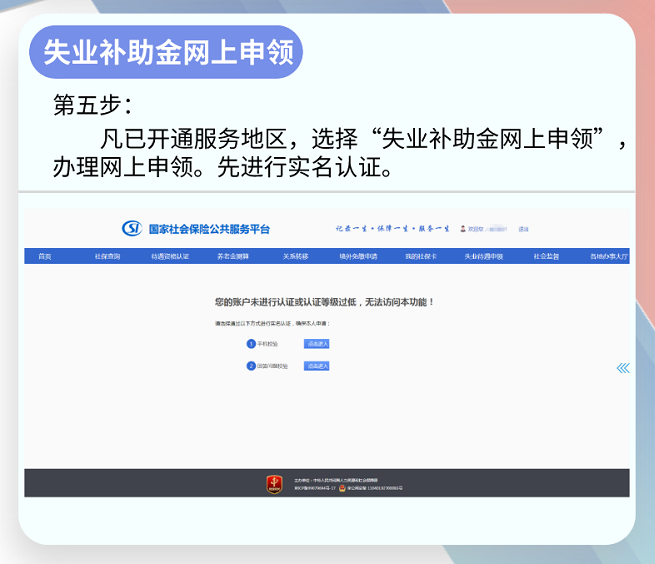Click the numbered circle 2 verification icon

[x=251, y=366]
